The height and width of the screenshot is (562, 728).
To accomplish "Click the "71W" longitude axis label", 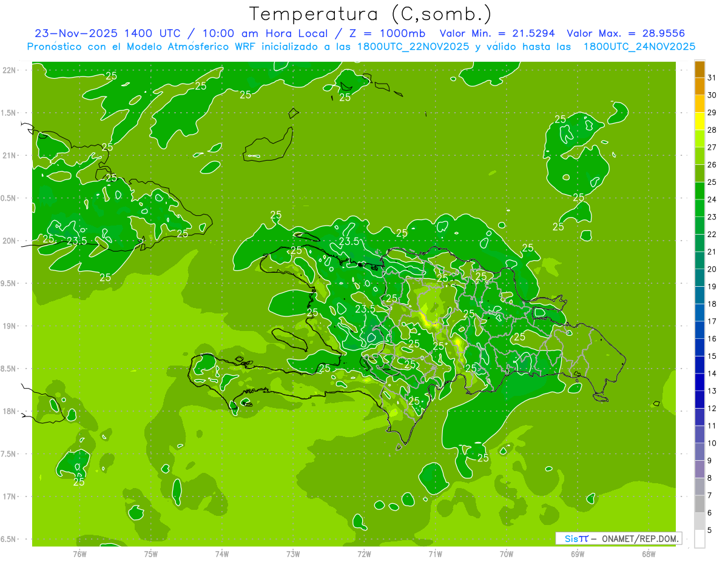I will click(435, 554).
